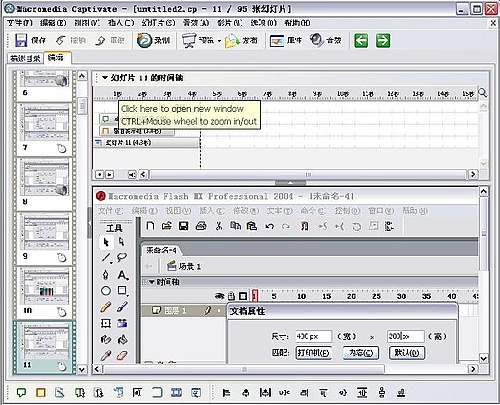Open the 帮助(H) menu in Captivate

click(297, 23)
